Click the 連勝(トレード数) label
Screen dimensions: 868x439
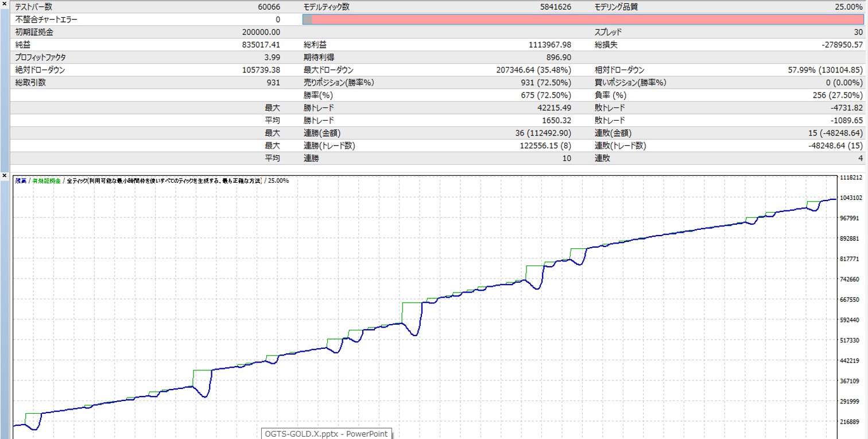330,146
